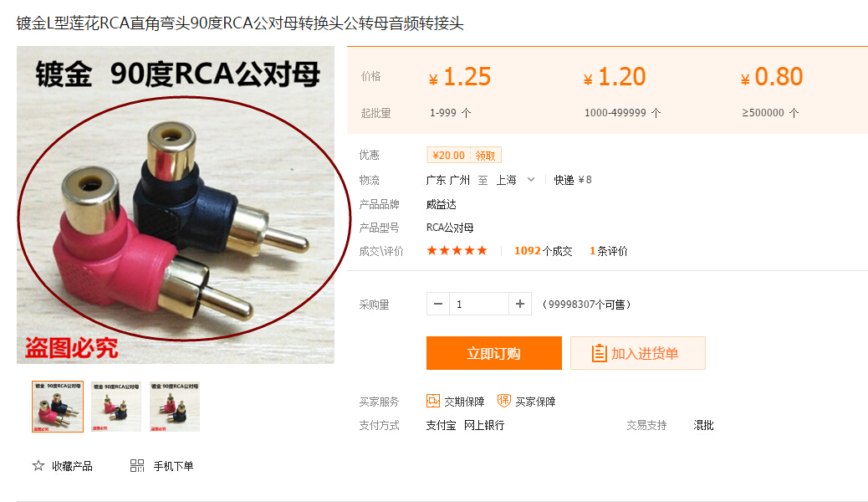868x502 pixels.
Task: Select the first product thumbnail
Action: click(58, 407)
